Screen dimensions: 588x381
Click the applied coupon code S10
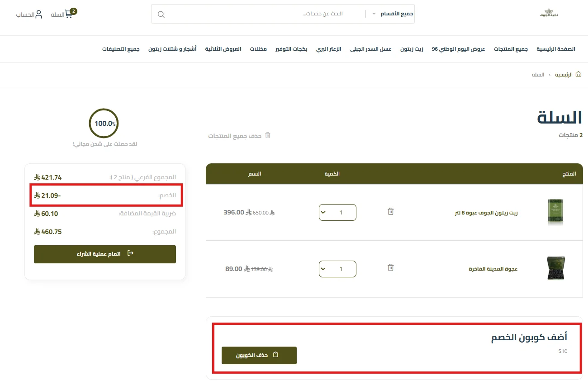tap(563, 351)
